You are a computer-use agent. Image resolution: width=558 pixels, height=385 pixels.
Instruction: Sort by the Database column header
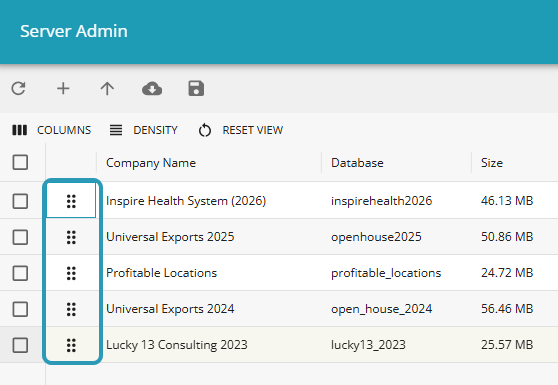click(357, 163)
